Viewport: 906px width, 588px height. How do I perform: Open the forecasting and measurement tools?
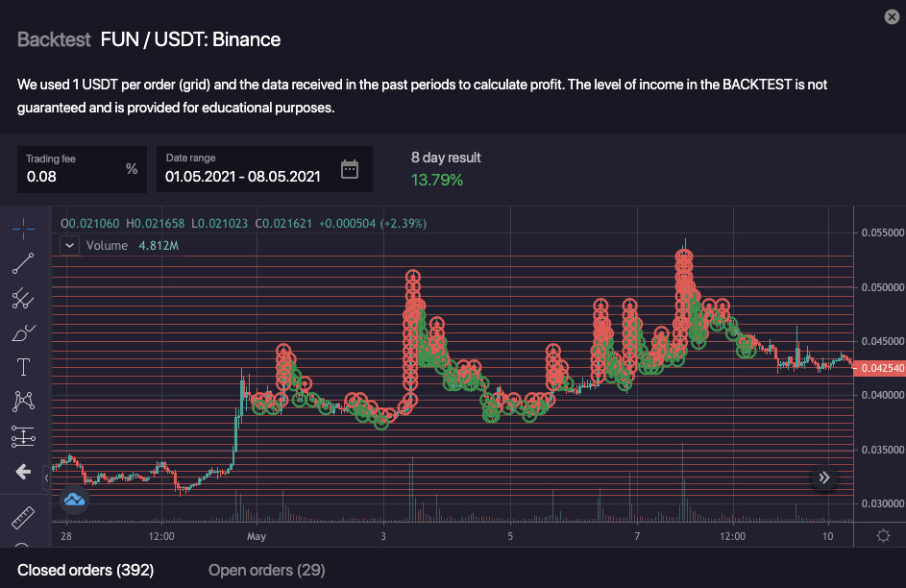pos(23,437)
